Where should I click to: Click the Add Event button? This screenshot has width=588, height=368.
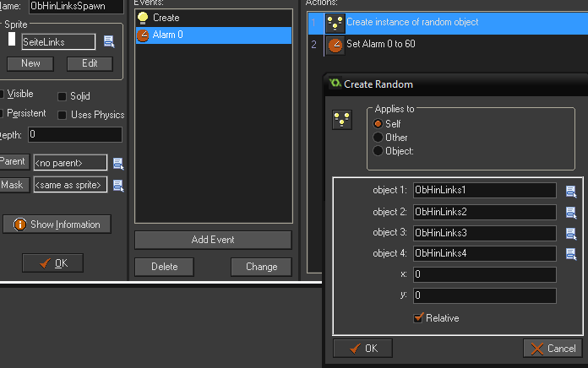pos(212,240)
